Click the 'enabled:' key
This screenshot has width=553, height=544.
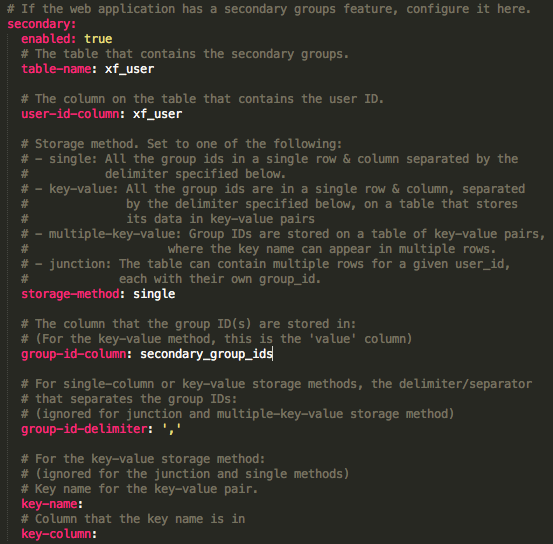[x=49, y=39]
